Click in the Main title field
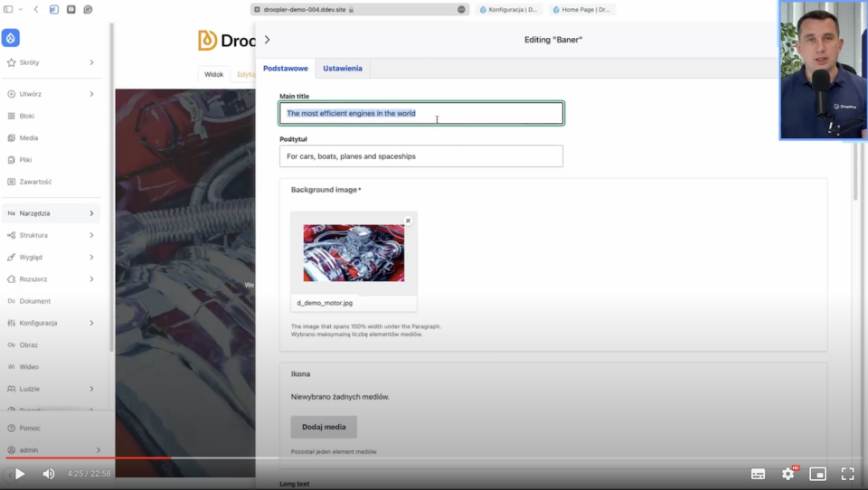The image size is (868, 490). (421, 113)
